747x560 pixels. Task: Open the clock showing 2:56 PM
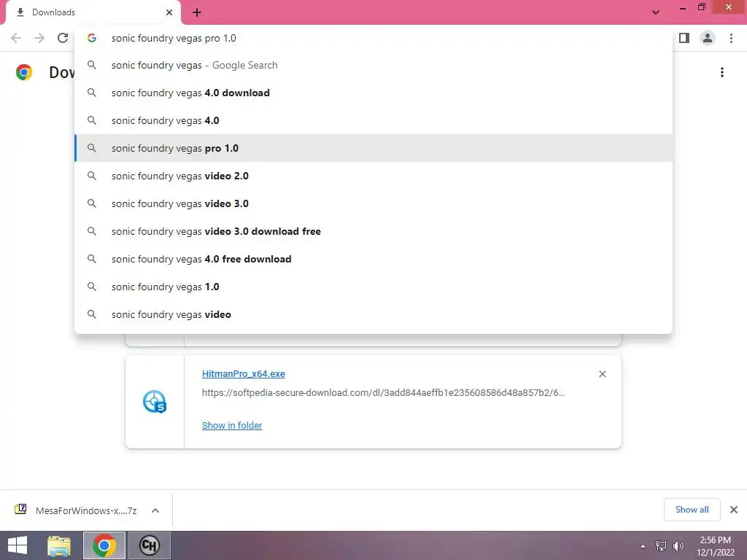(x=715, y=546)
